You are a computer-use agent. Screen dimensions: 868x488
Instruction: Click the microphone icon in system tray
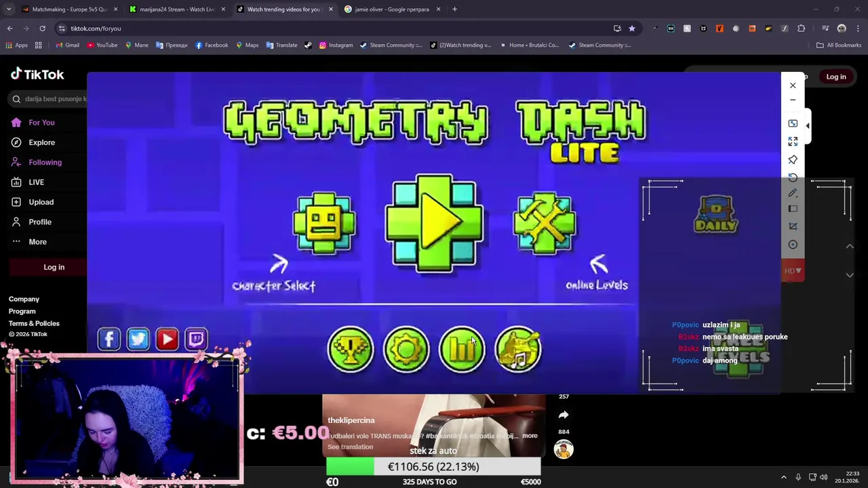pyautogui.click(x=798, y=477)
